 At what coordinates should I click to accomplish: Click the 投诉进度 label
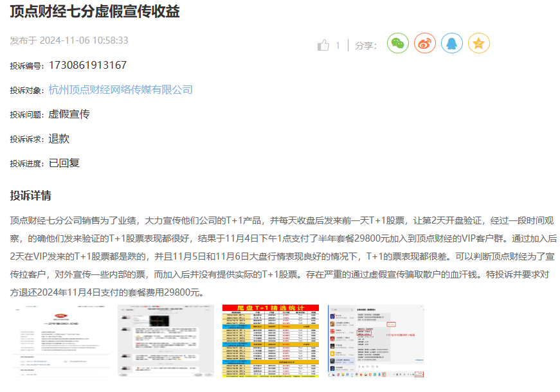[x=27, y=164]
